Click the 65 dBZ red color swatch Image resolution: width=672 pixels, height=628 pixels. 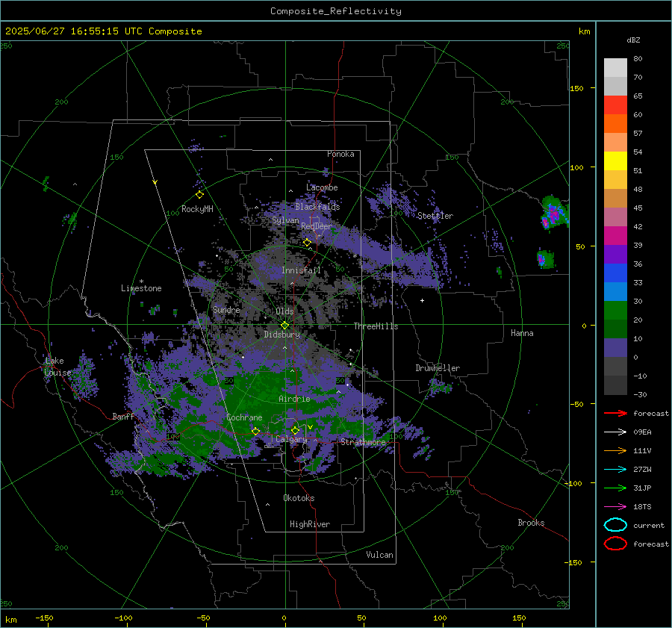coord(615,105)
